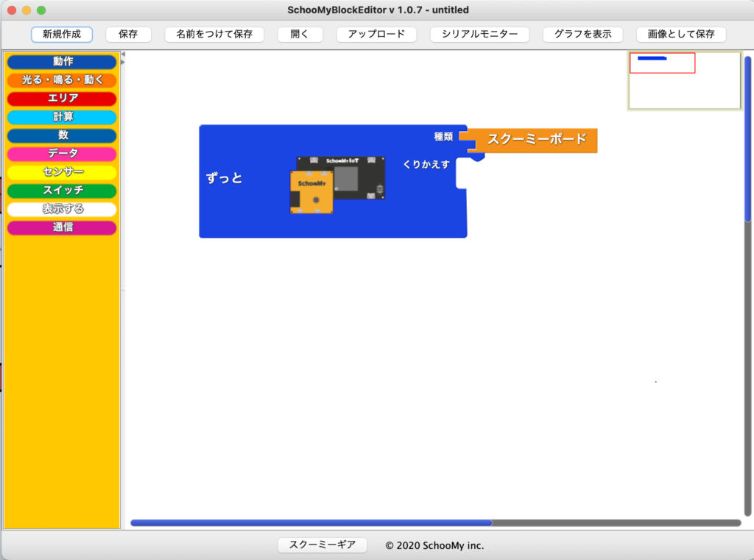This screenshot has width=754, height=560.
Task: Click 画像として保存 button
Action: 681,34
